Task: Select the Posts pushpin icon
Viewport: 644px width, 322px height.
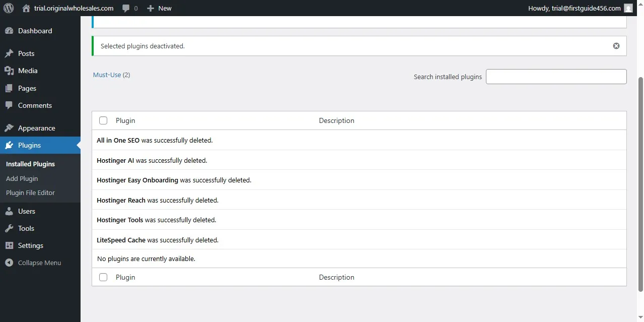Action: click(10, 53)
